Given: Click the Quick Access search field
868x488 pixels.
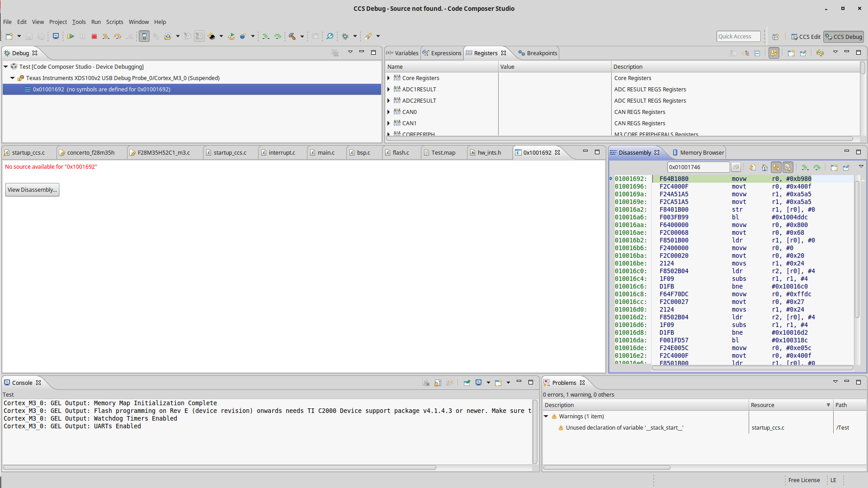Looking at the screenshot, I should coord(738,37).
